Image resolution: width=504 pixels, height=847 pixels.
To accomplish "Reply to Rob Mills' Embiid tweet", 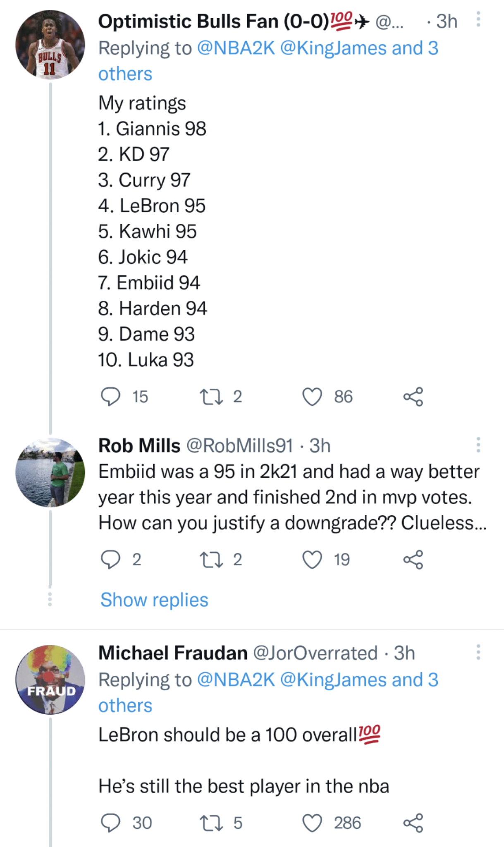I will pos(110,560).
